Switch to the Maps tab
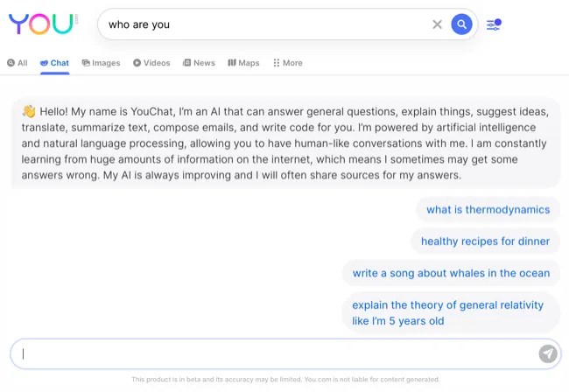This screenshot has height=392, width=569. (243, 63)
